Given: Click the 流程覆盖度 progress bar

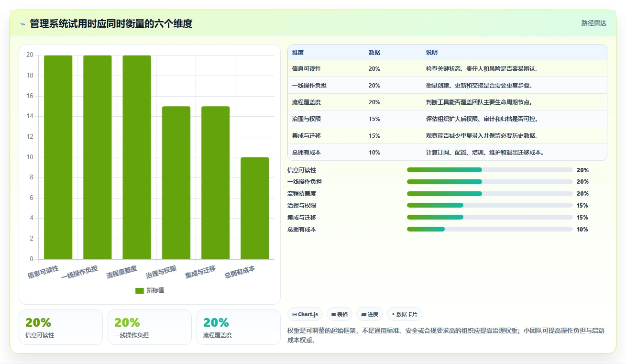Looking at the screenshot, I should pos(490,194).
